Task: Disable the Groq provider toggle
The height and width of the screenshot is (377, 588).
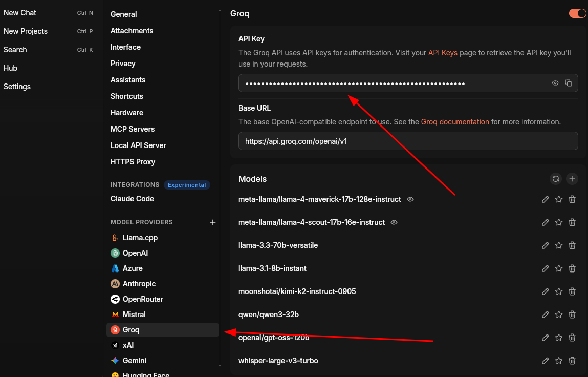Action: pos(577,13)
